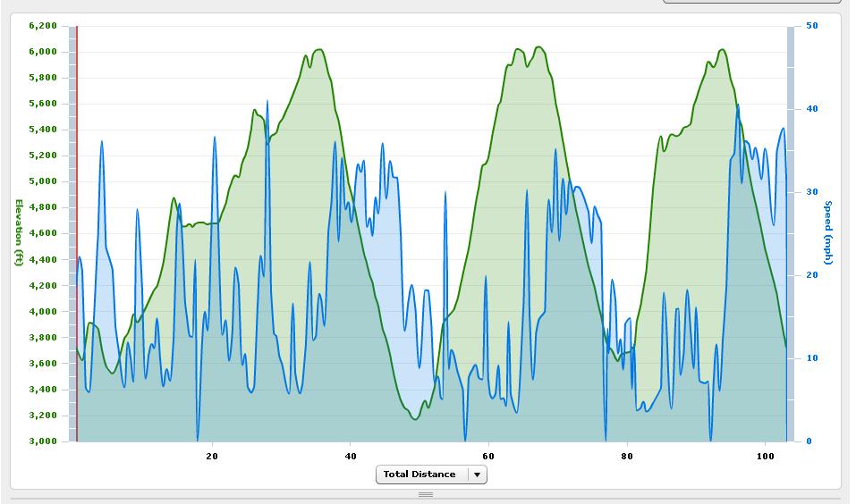Image resolution: width=856 pixels, height=504 pixels.
Task: Click the 30 speed axis label
Action: [x=811, y=192]
